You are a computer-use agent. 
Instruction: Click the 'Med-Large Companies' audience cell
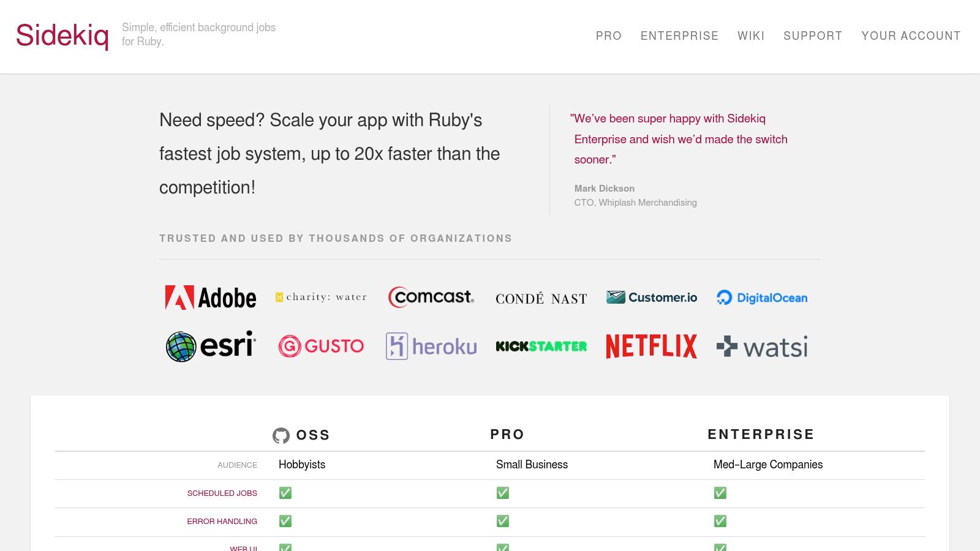(x=768, y=465)
